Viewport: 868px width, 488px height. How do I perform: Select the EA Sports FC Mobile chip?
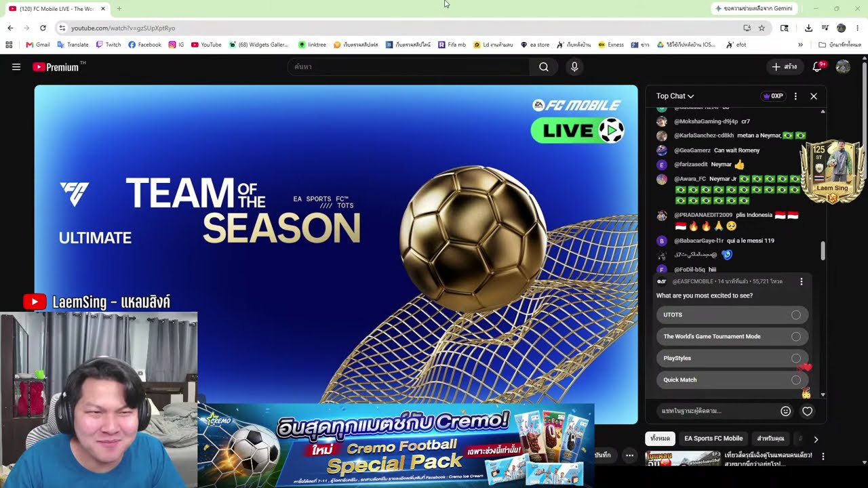click(x=713, y=439)
